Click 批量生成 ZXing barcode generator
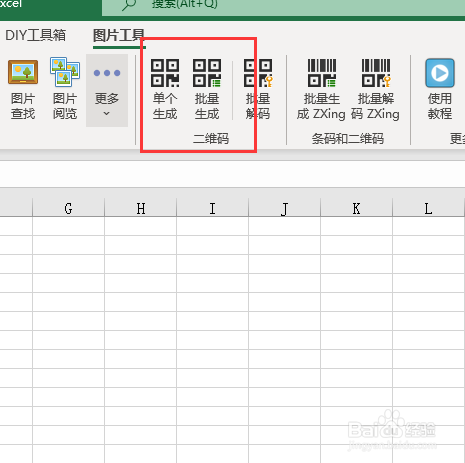The image size is (465, 463). tap(321, 89)
